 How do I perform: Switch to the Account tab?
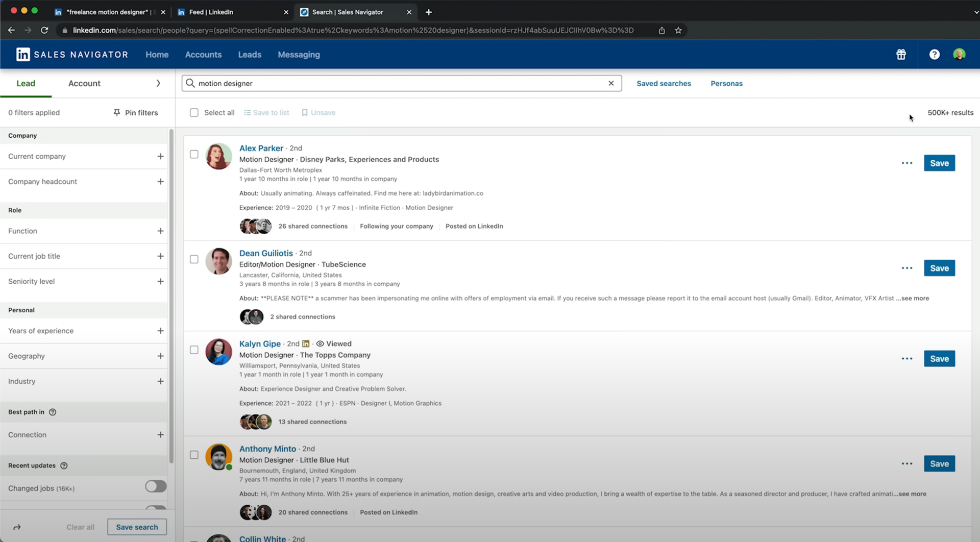click(x=84, y=83)
